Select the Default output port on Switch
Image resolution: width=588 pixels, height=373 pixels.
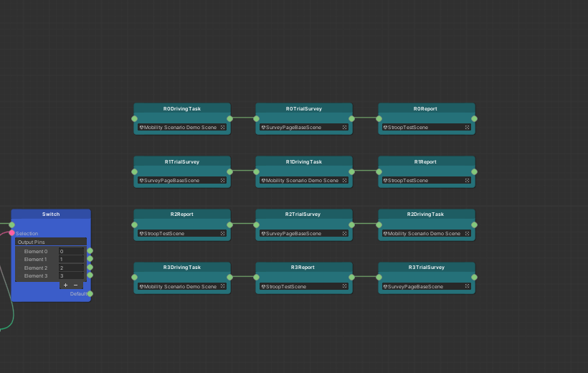pyautogui.click(x=90, y=294)
